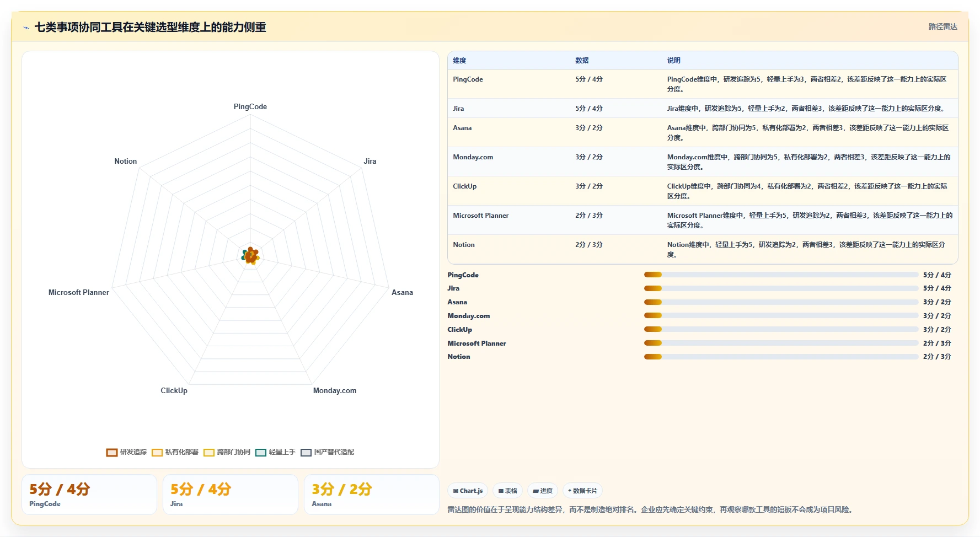Click the ClickUp progress bar
980x537 pixels.
pyautogui.click(x=781, y=329)
